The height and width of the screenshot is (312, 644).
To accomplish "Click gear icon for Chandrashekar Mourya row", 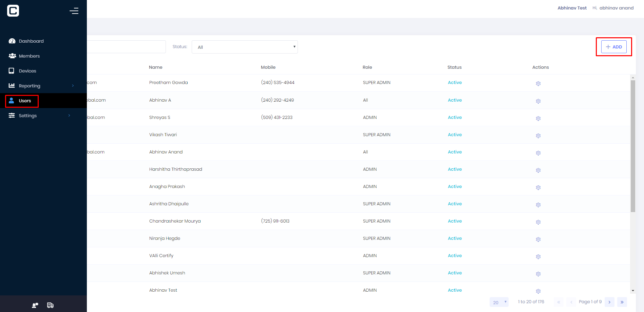I will (x=538, y=222).
